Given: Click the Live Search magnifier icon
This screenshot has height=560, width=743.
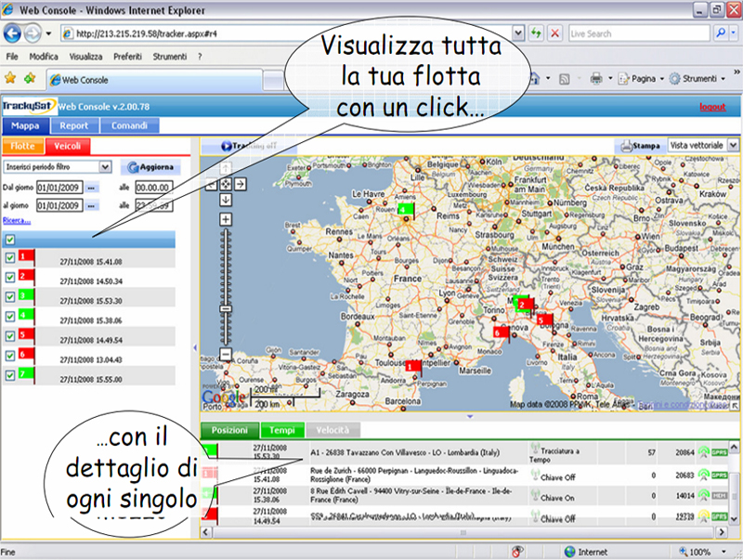Looking at the screenshot, I should pos(721,33).
